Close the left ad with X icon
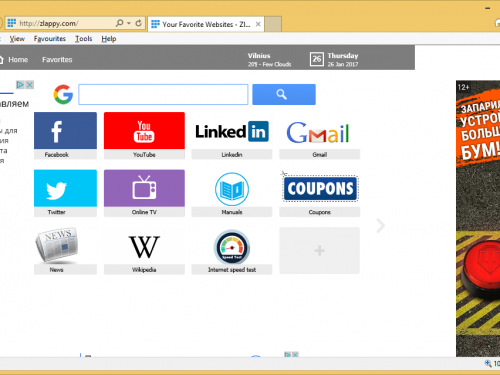Image resolution: width=500 pixels, height=375 pixels. click(x=30, y=85)
